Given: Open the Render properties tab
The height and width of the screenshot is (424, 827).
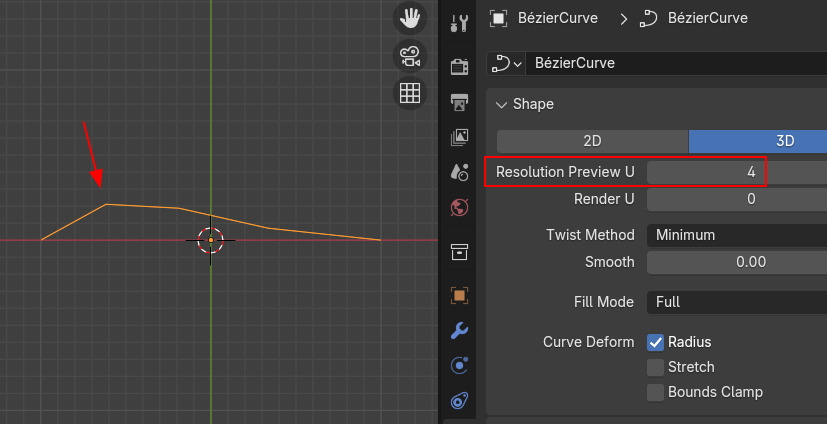Looking at the screenshot, I should coord(459,67).
